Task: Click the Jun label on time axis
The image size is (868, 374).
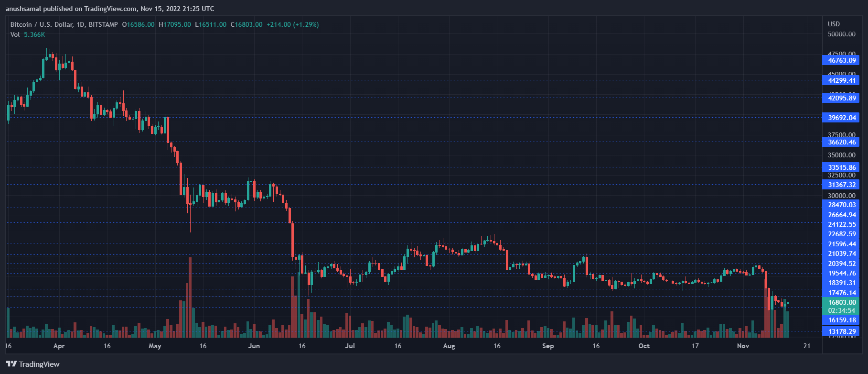Action: (x=254, y=346)
